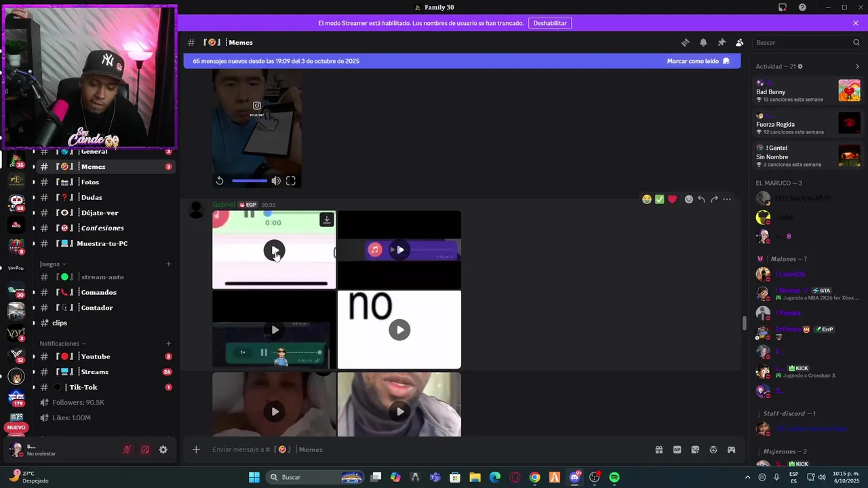Dismiss the Streamer mode banner

[856, 23]
